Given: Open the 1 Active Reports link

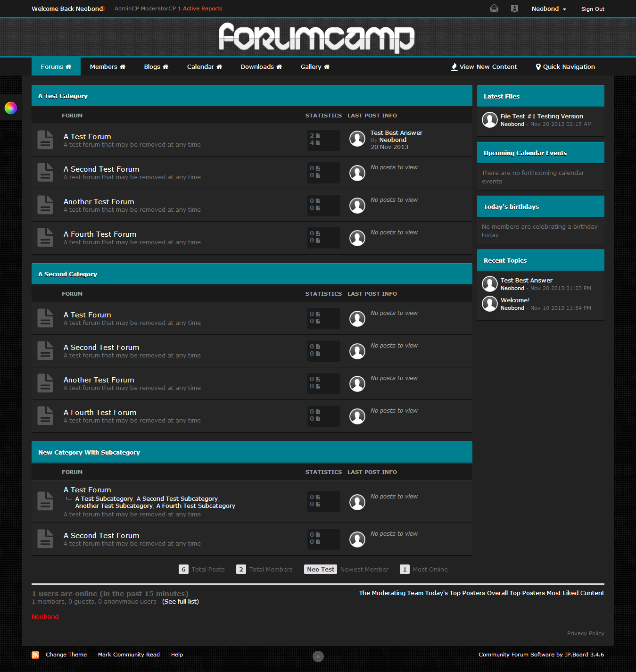Looking at the screenshot, I should [200, 8].
